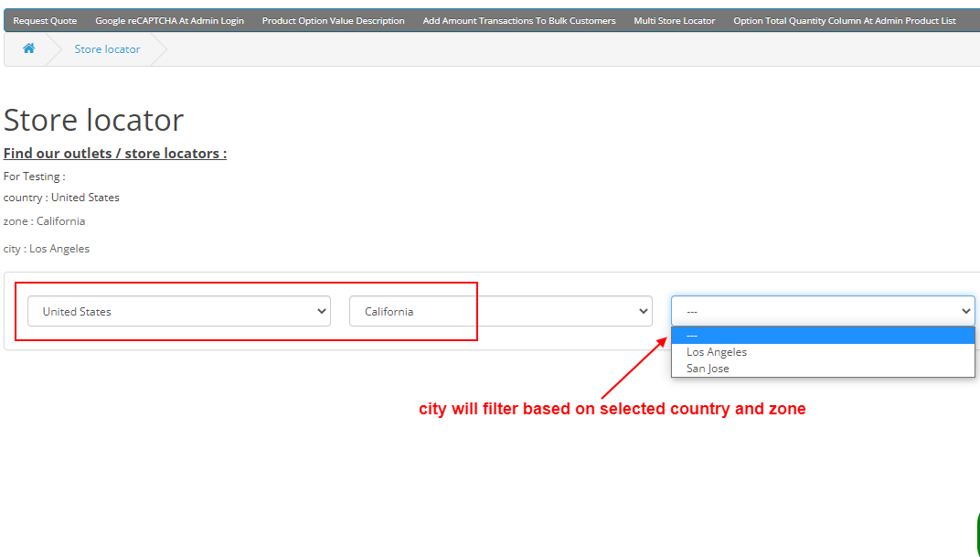Click the Store locator breadcrumb link
The width and height of the screenshot is (980, 557).
click(107, 49)
